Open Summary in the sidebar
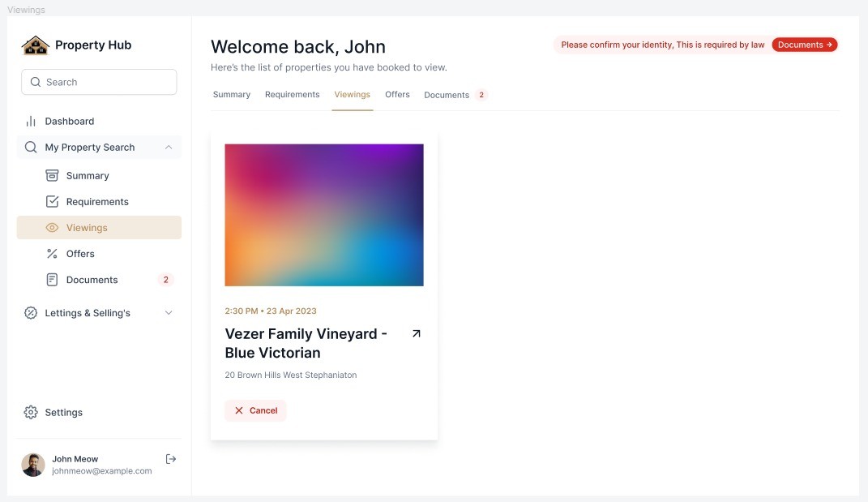This screenshot has height=502, width=868. (99, 176)
